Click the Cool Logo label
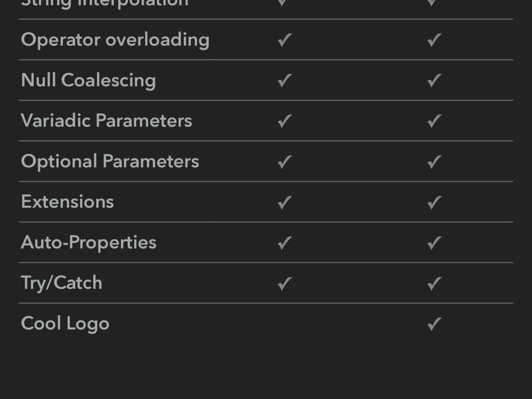The image size is (532, 399). pyautogui.click(x=65, y=324)
